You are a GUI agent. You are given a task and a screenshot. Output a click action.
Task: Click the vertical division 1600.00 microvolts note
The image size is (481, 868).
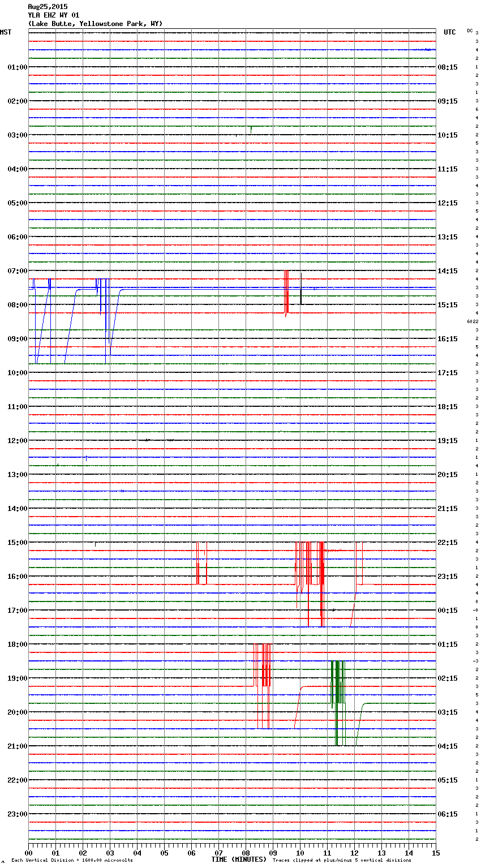click(72, 861)
